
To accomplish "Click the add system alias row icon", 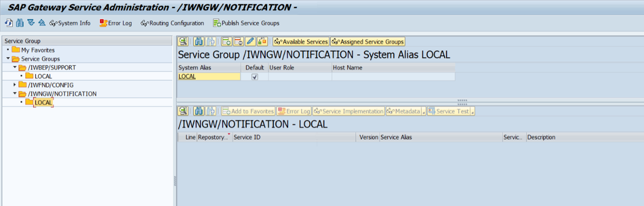I will 227,42.
